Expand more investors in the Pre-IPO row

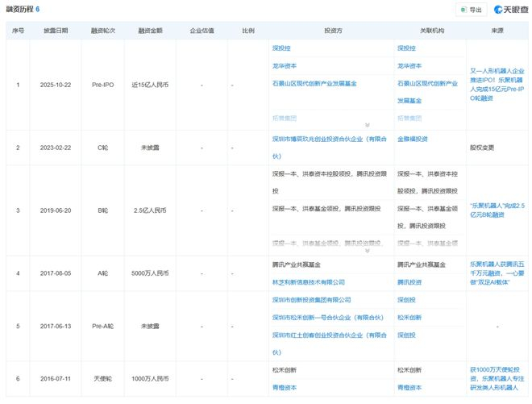[x=367, y=125]
